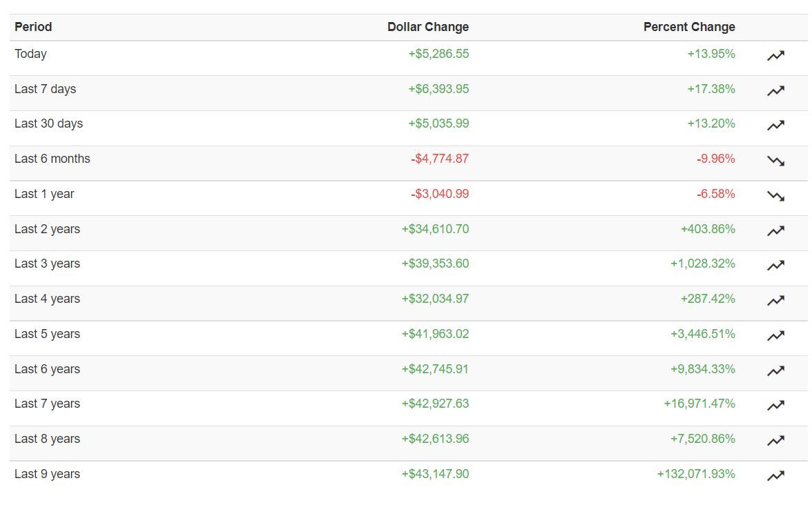This screenshot has width=812, height=505.
Task: Click trend icon in Last 9 years row
Action: pos(775,475)
